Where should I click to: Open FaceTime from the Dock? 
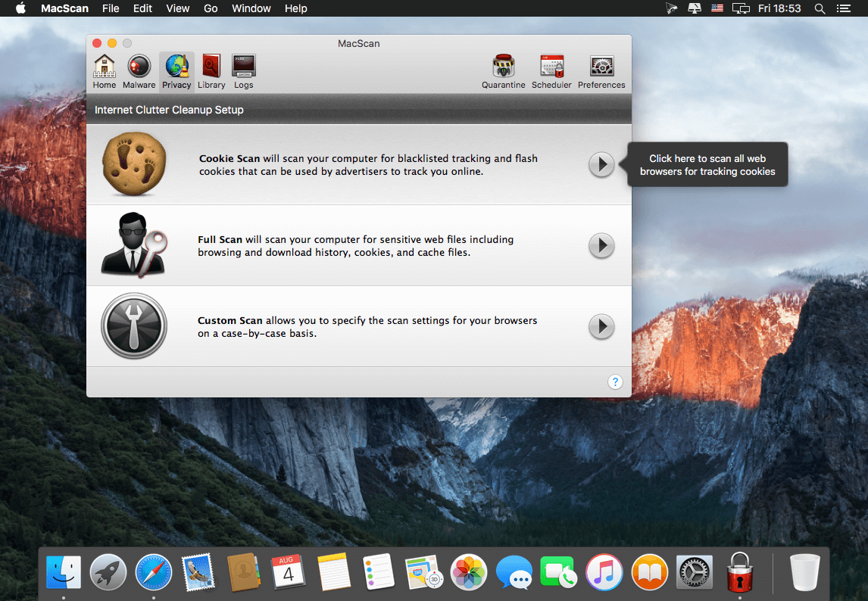(x=558, y=572)
